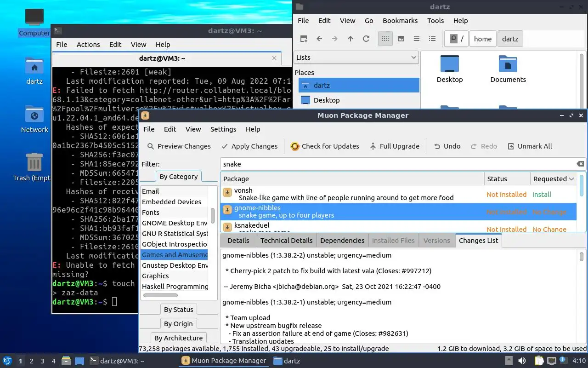Click show desktop icon in panel

tap(79, 361)
